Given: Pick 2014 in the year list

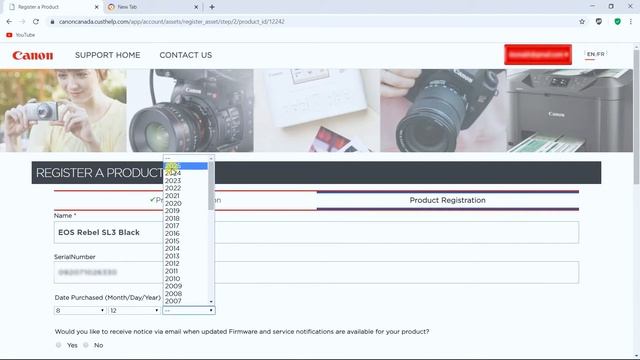Looking at the screenshot, I should (x=186, y=248).
